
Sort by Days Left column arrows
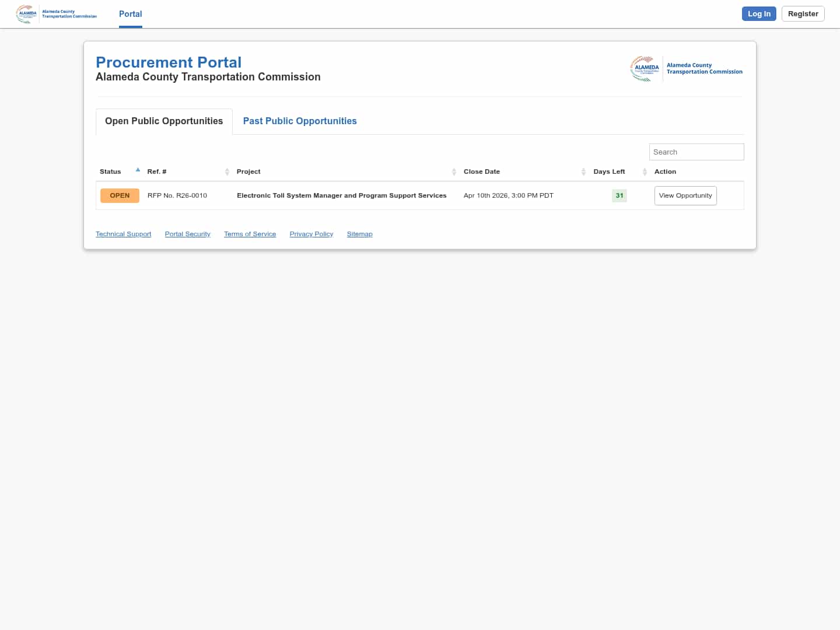[x=645, y=171]
